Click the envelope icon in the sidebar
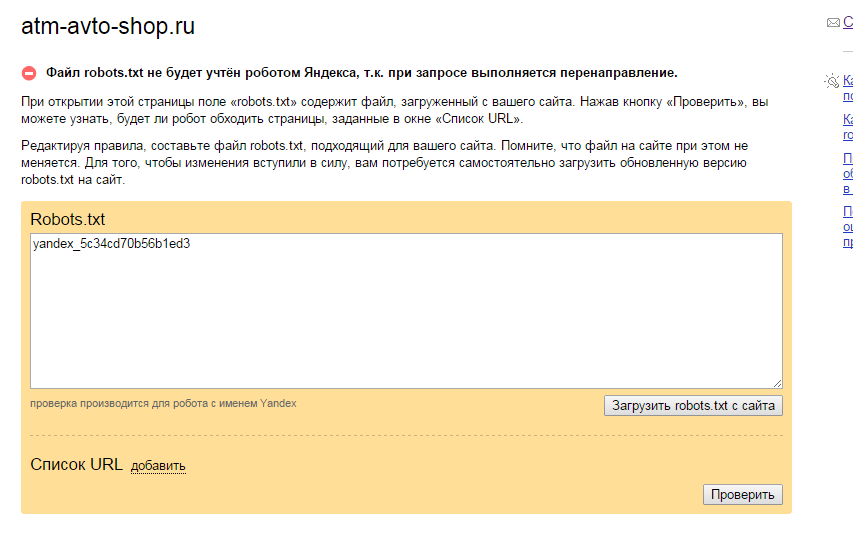Screen dimensions: 853x544 coord(832,23)
